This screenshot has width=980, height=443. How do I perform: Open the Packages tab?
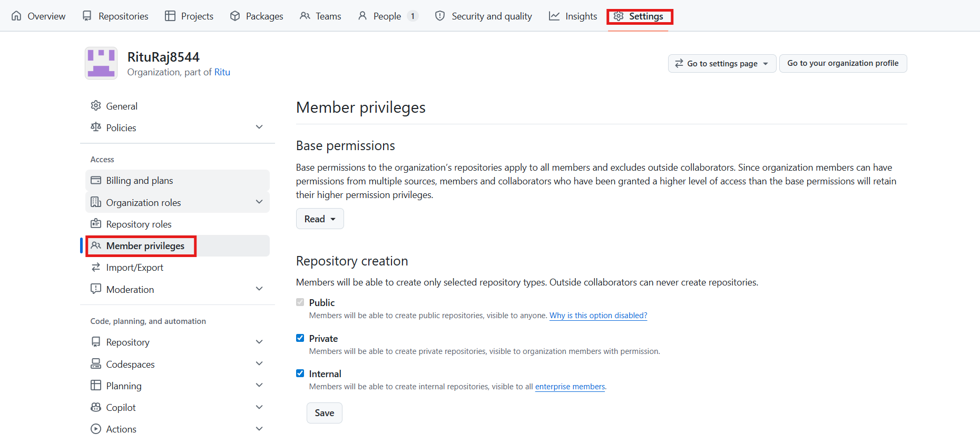pyautogui.click(x=257, y=16)
